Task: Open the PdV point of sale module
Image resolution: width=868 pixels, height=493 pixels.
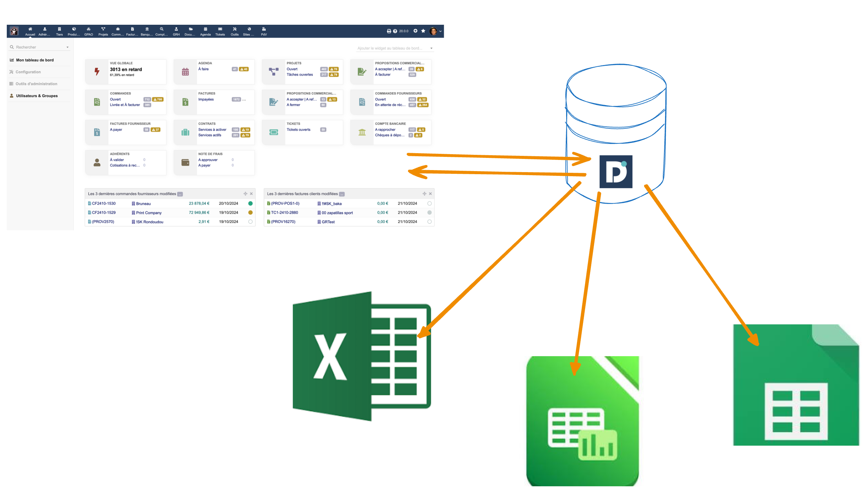Action: 264,31
